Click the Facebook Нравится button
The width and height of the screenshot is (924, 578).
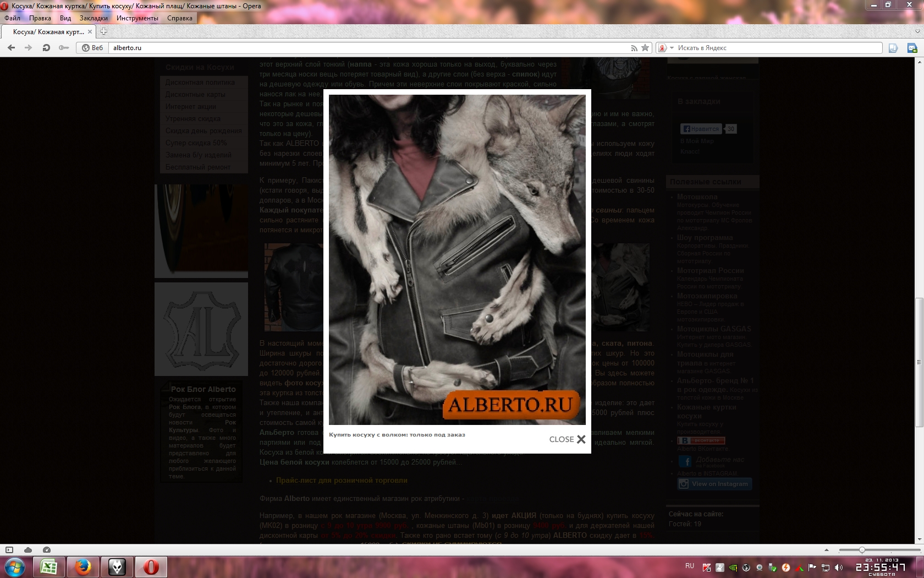(701, 129)
